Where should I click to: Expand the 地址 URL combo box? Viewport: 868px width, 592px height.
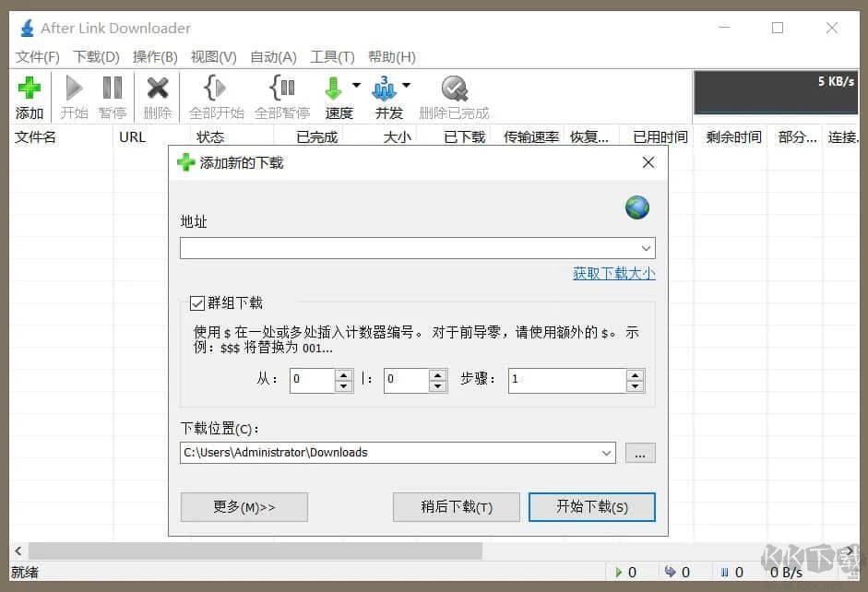[646, 249]
